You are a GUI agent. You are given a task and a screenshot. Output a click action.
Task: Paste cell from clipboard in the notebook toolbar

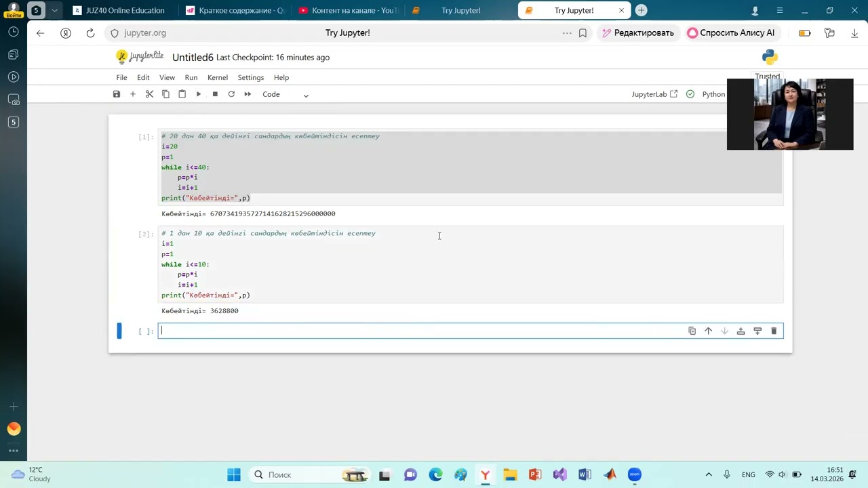click(182, 94)
